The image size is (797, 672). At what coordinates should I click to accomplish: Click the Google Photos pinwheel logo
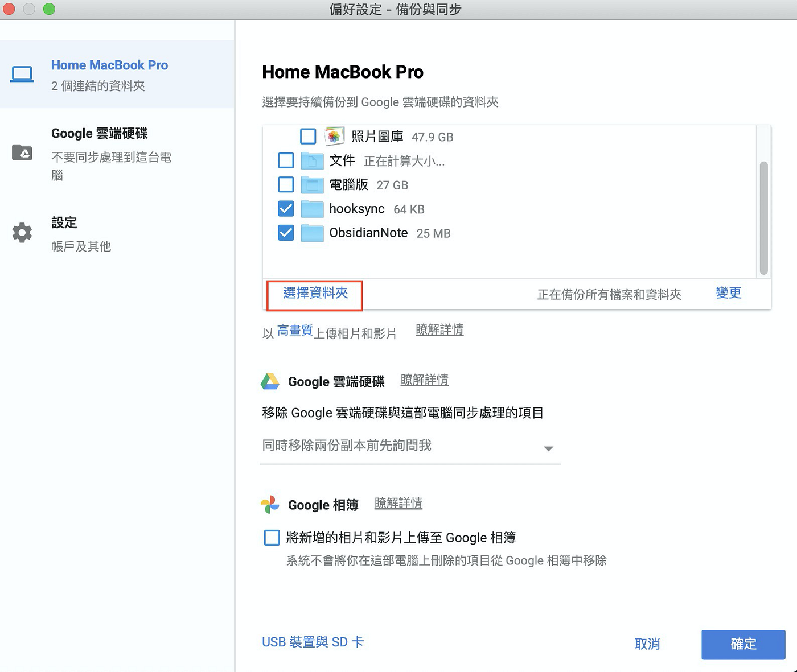pyautogui.click(x=270, y=504)
